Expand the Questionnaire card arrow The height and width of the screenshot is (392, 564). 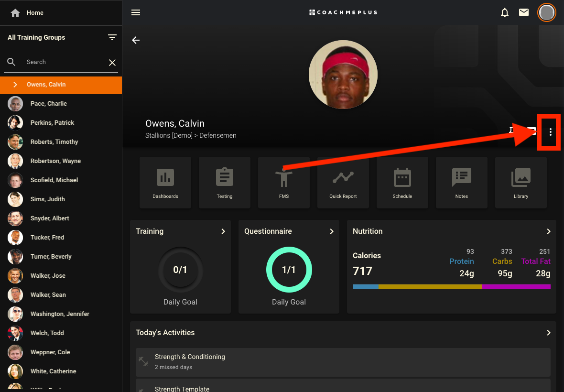(x=331, y=231)
